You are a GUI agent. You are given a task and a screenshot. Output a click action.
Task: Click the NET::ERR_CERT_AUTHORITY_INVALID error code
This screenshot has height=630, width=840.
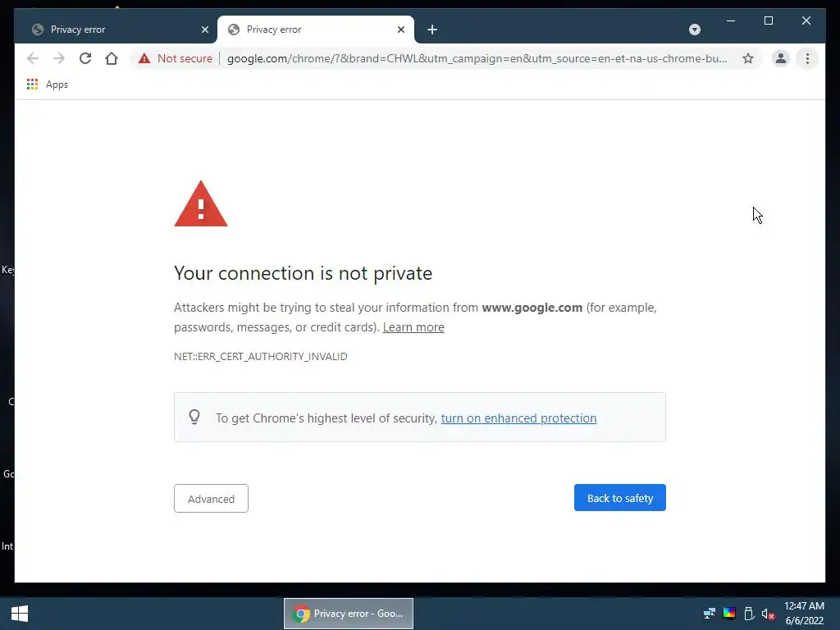click(x=260, y=357)
